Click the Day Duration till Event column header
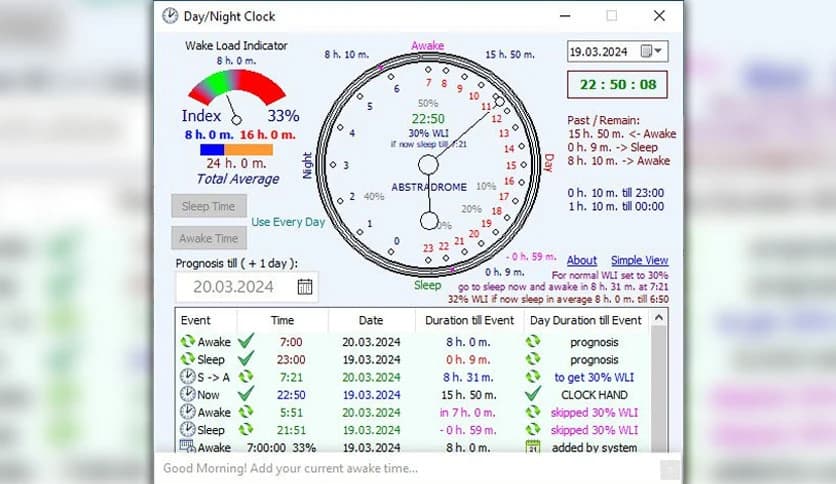The image size is (836, 484). pyautogui.click(x=586, y=320)
